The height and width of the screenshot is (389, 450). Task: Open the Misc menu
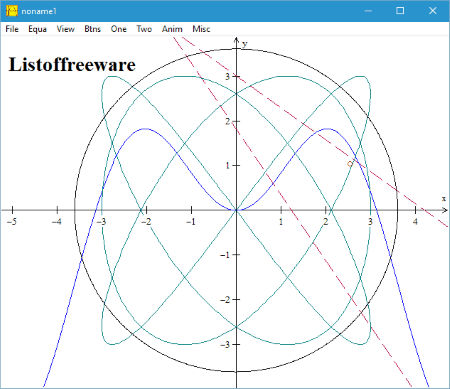point(201,29)
